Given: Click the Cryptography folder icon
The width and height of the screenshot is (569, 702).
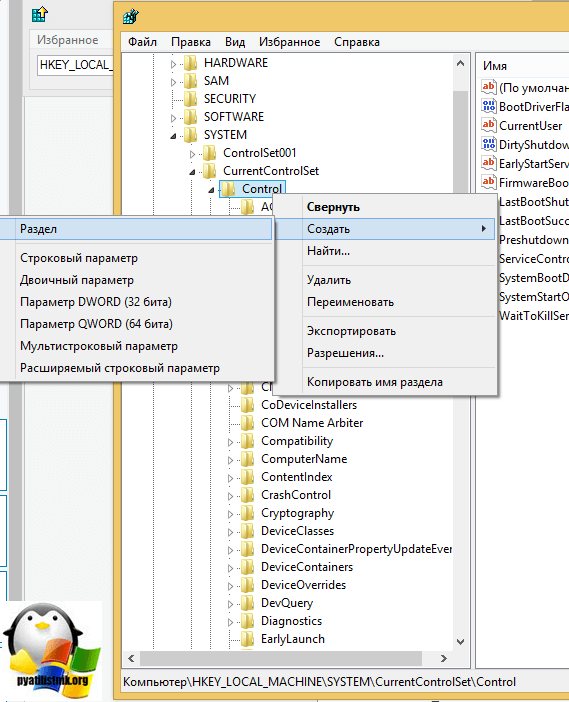Looking at the screenshot, I should click(x=248, y=513).
